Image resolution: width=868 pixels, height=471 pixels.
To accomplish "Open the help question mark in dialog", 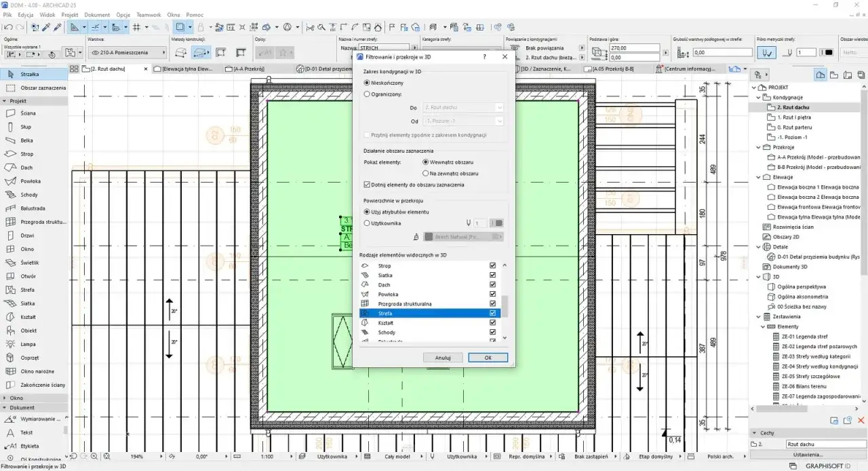I will coord(484,58).
